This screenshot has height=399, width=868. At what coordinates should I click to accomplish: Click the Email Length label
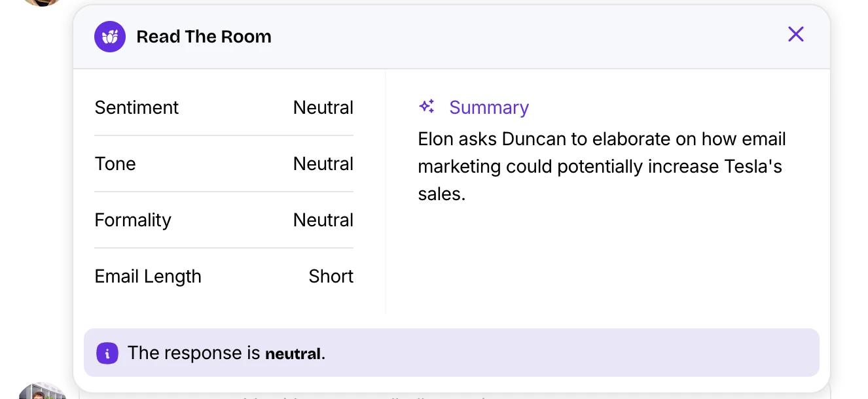click(x=148, y=276)
